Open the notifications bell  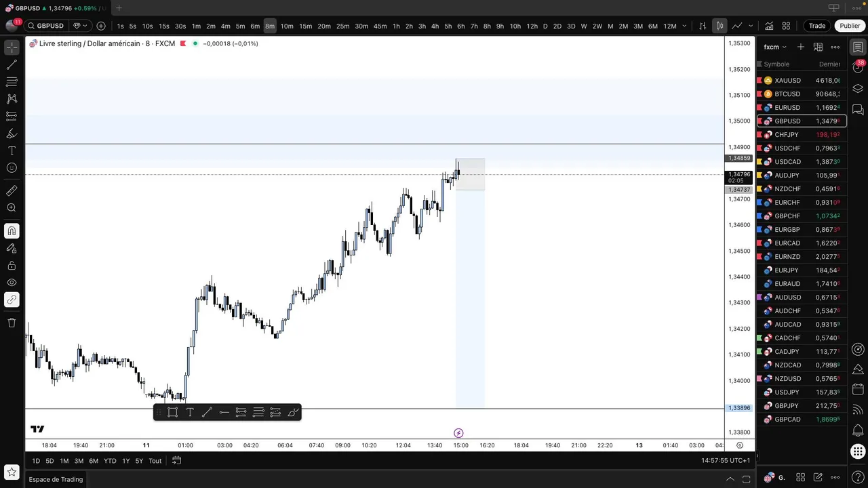(x=858, y=430)
